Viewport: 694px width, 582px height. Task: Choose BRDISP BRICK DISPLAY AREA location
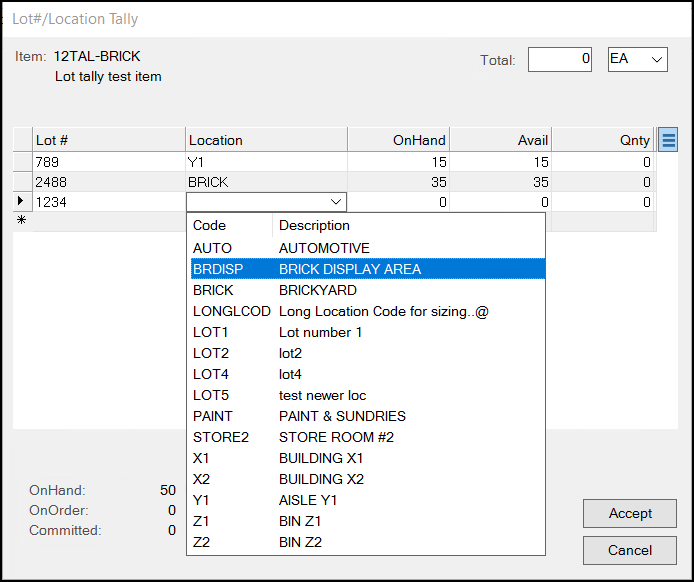pos(368,269)
